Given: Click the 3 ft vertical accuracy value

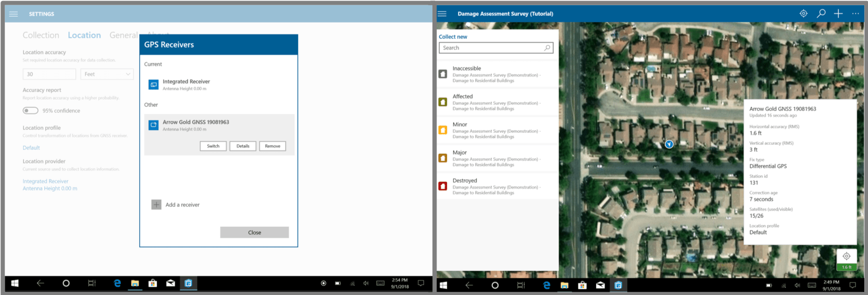Looking at the screenshot, I should click(x=753, y=150).
